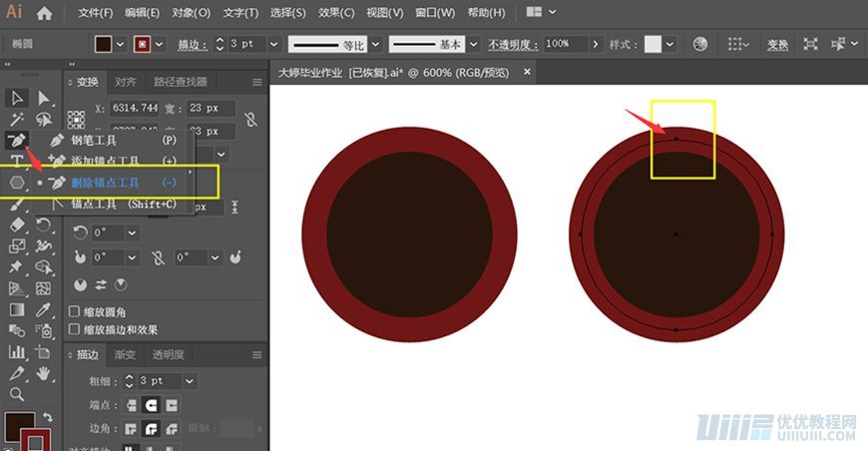Viewport: 868px width, 451px height.
Task: Open the 效果(C) menu
Action: 336,12
